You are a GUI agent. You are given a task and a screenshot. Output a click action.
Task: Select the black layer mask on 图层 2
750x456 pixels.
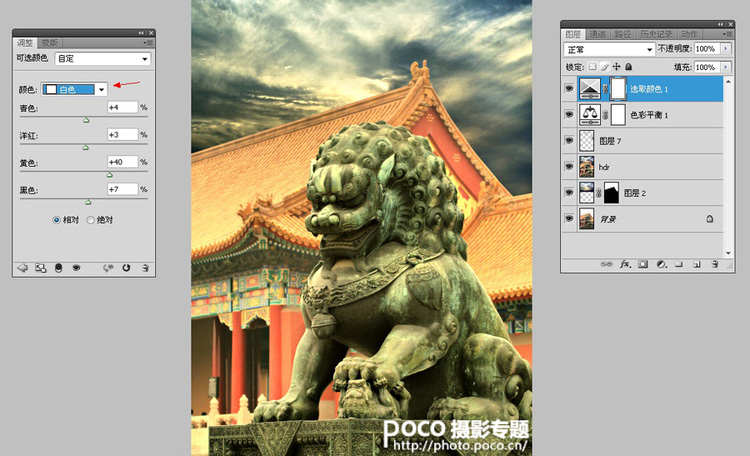612,193
